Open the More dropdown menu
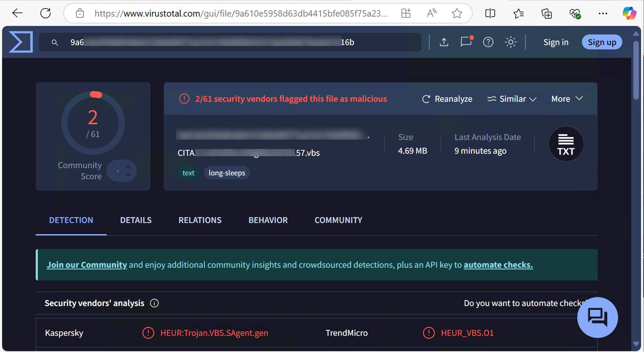Image resolution: width=644 pixels, height=352 pixels. (567, 99)
